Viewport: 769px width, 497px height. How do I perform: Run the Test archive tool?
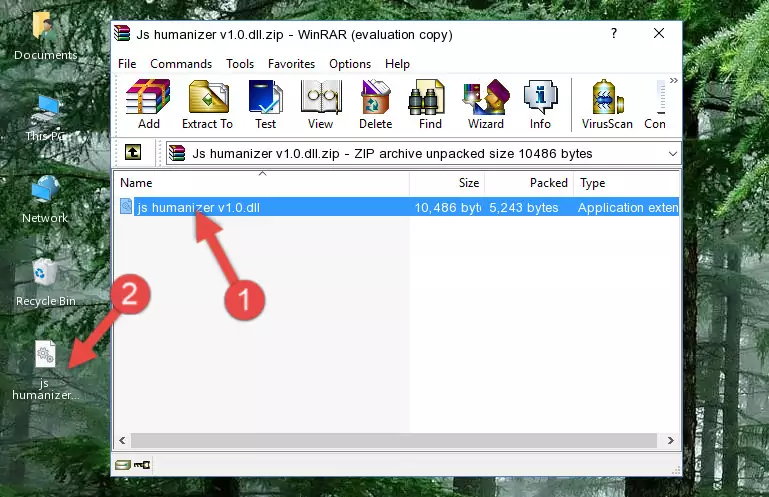click(x=265, y=104)
